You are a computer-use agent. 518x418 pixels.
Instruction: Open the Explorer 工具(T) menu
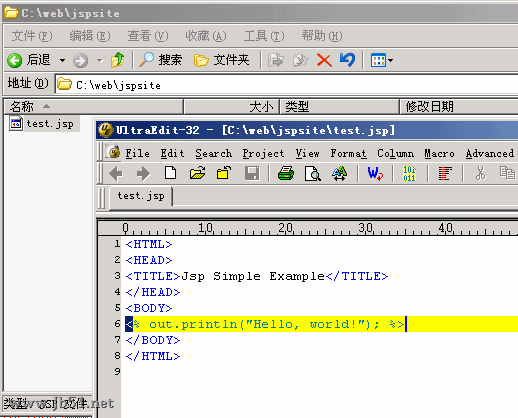(x=264, y=36)
